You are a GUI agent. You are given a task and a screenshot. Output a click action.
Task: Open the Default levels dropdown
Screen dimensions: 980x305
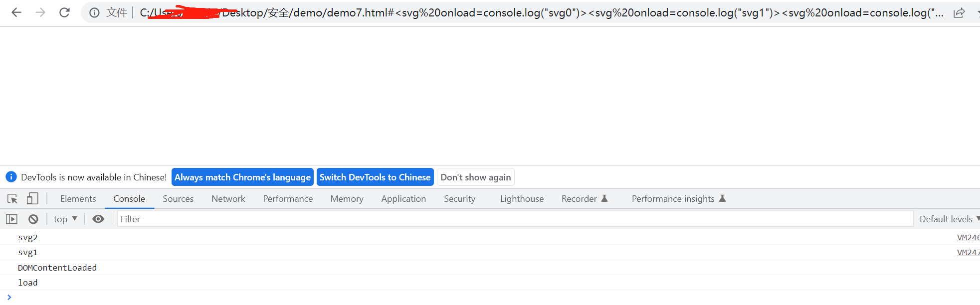pyautogui.click(x=949, y=219)
